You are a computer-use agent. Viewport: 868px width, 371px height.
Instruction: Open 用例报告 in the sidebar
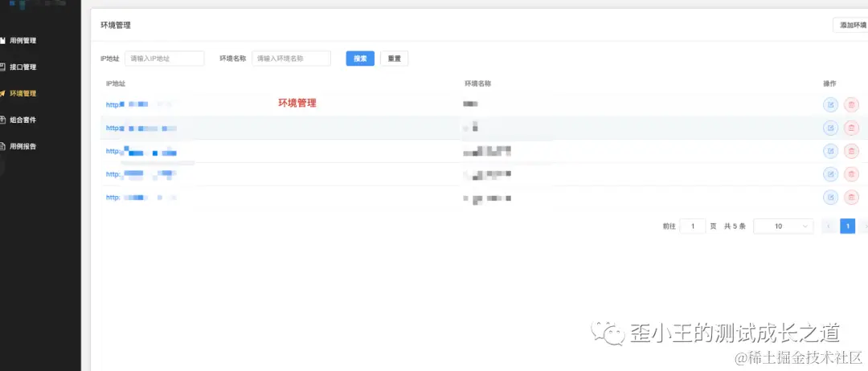[23, 146]
